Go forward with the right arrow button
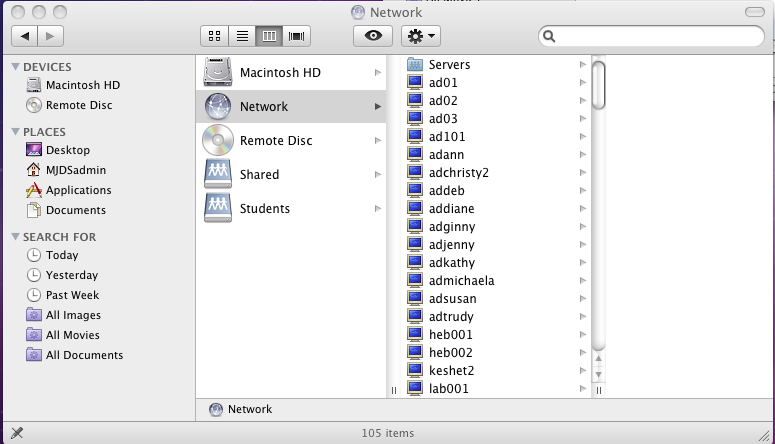 (50, 36)
